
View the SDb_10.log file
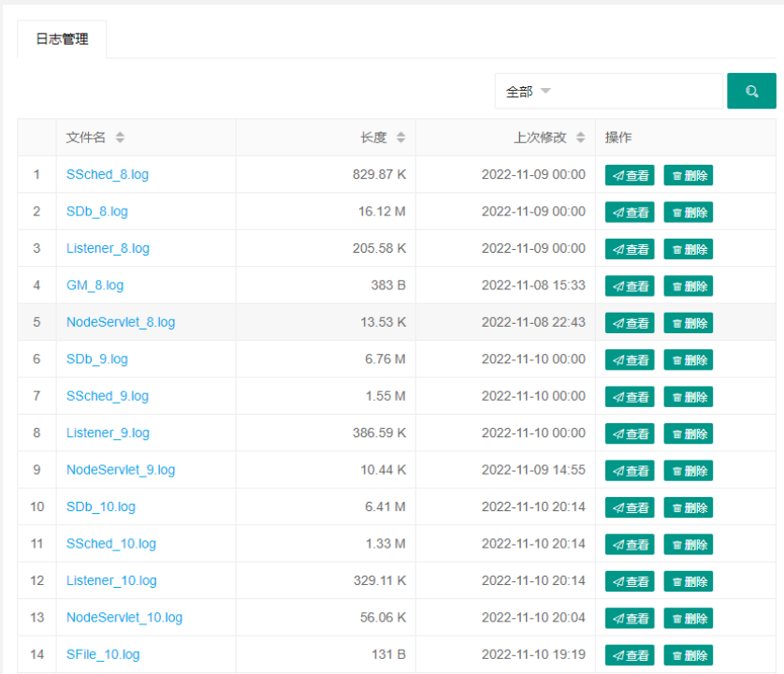(630, 507)
